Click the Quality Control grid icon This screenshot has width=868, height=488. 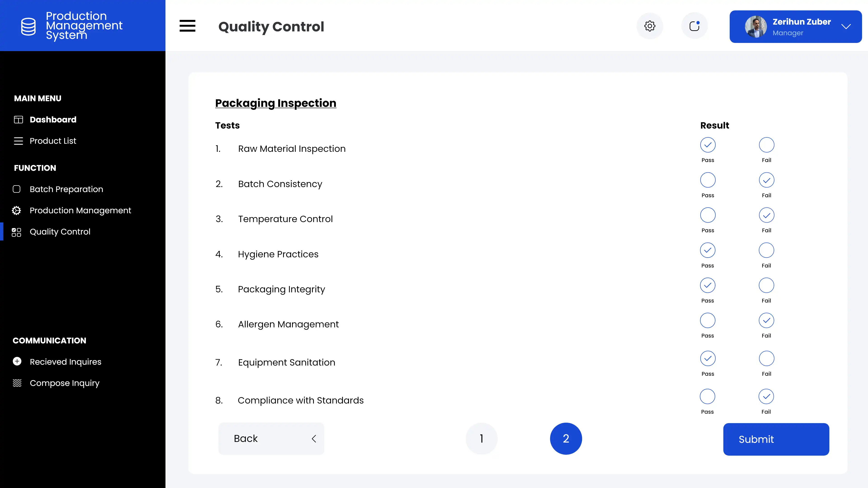click(x=17, y=232)
